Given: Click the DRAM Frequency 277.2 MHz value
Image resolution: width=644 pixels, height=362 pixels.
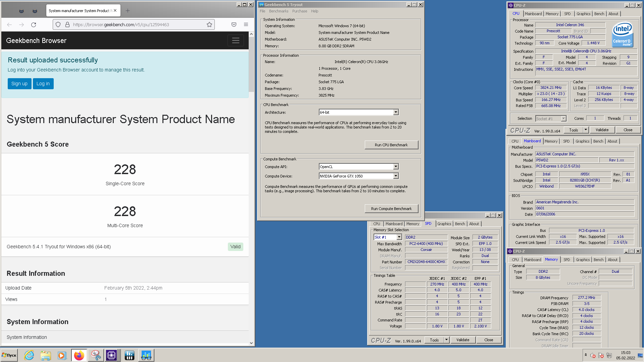Looking at the screenshot, I should point(586,298).
